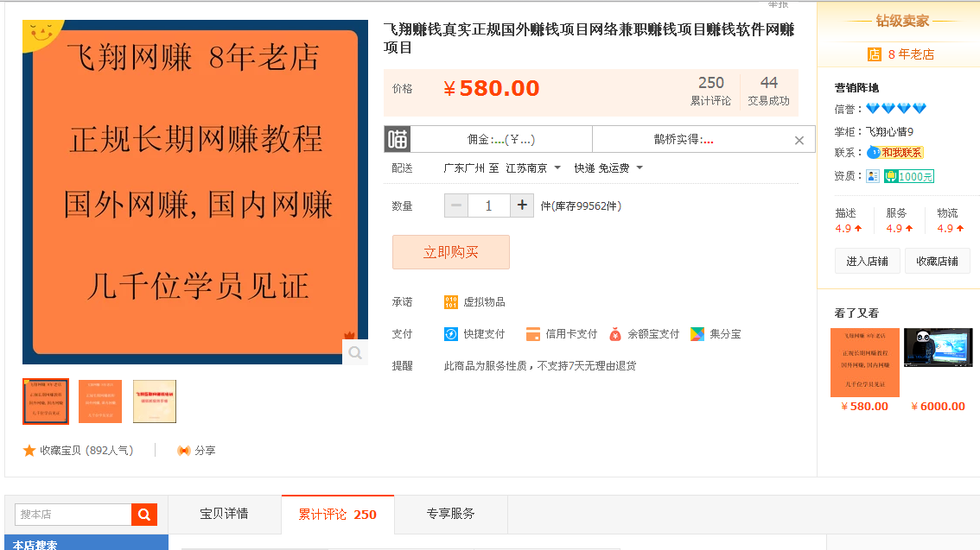Click the star icon to favorite item
Image resolution: width=980 pixels, height=550 pixels.
29,451
